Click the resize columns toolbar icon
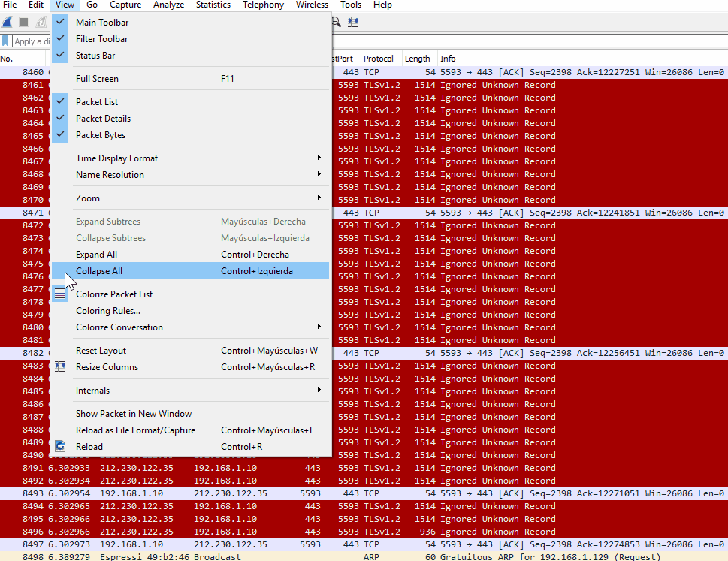This screenshot has height=561, width=728. [353, 22]
